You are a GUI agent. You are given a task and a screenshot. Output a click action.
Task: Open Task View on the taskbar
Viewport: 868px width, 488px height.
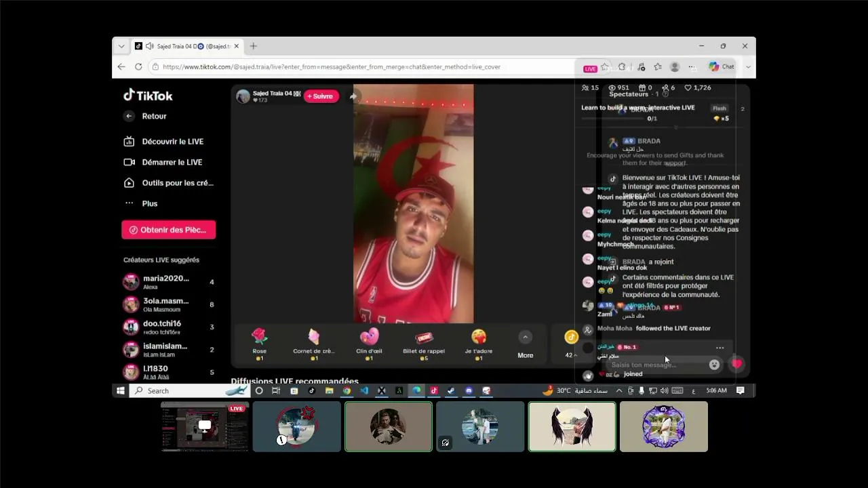[x=276, y=390]
